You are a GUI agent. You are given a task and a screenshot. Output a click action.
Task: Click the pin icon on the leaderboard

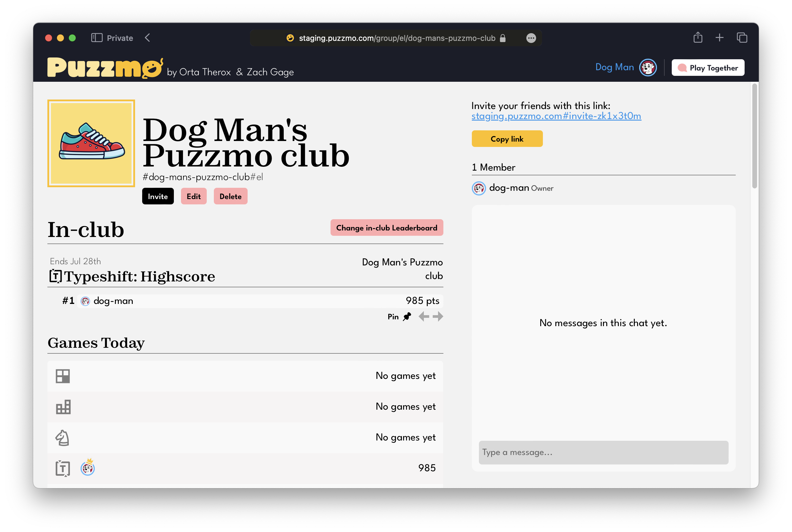coord(407,317)
